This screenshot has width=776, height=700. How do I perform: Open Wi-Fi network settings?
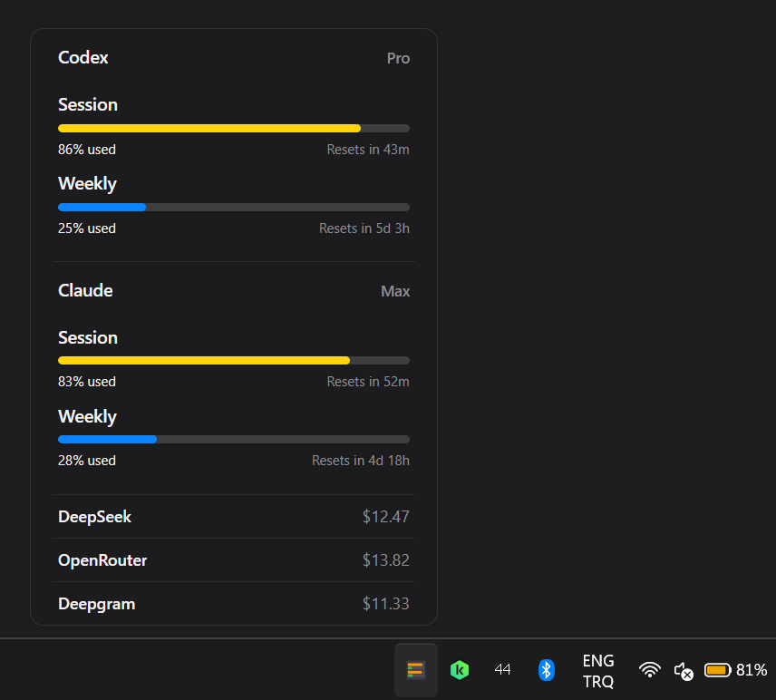point(649,670)
